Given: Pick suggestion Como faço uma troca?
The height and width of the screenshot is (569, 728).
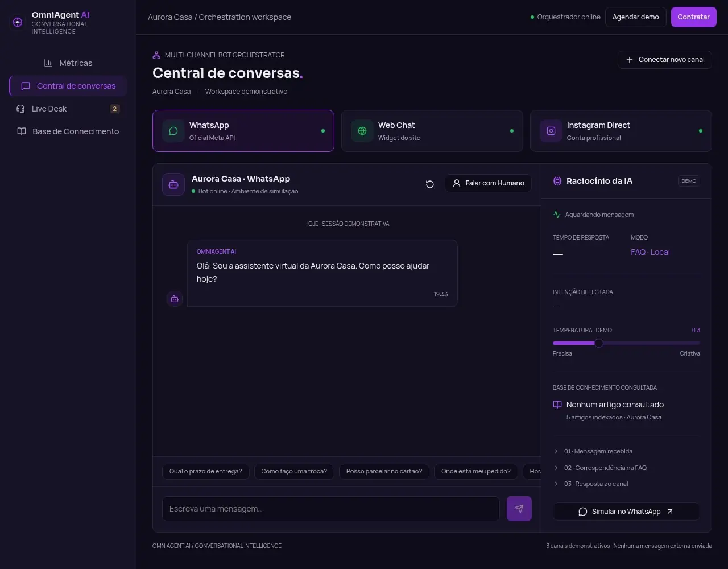Looking at the screenshot, I should pyautogui.click(x=294, y=471).
